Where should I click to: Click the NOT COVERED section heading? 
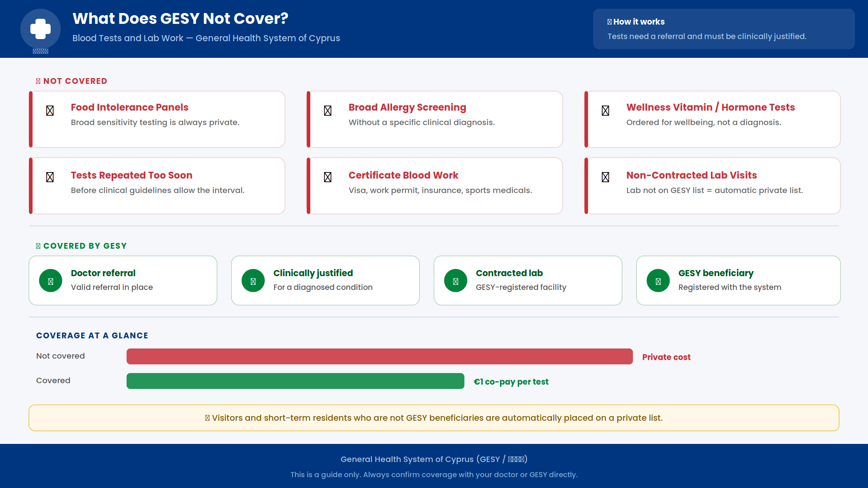75,81
